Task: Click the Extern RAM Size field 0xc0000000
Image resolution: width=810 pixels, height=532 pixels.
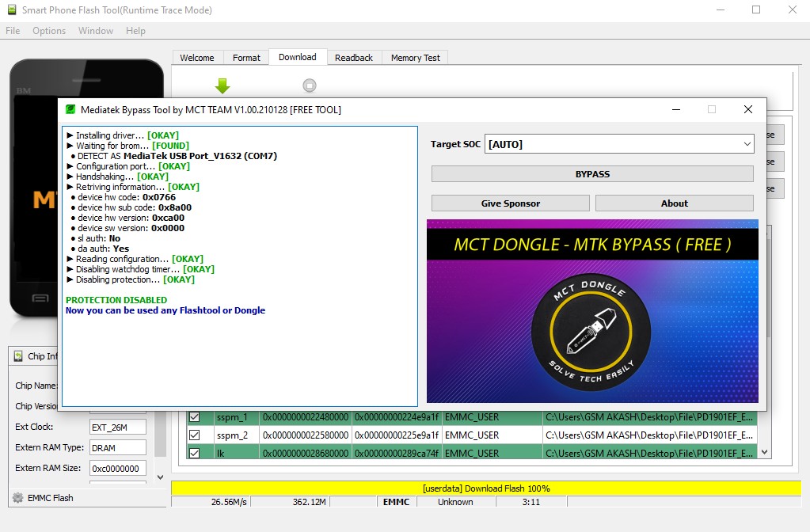Action: (x=118, y=469)
